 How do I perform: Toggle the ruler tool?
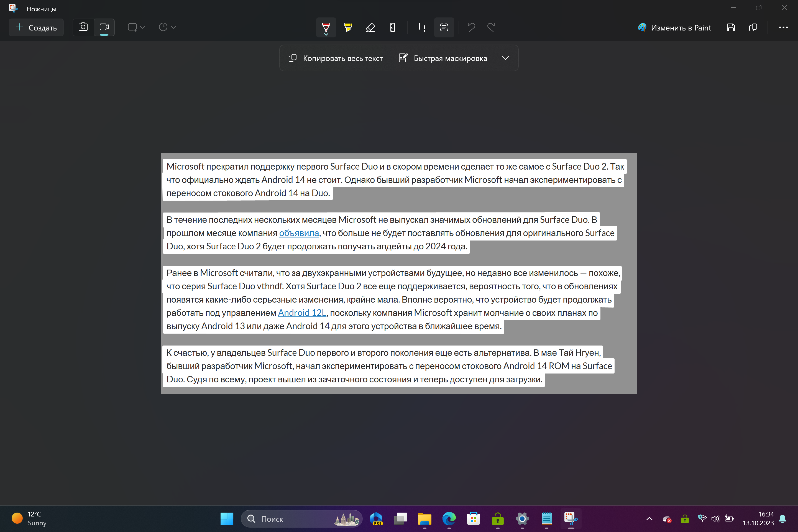pyautogui.click(x=393, y=27)
